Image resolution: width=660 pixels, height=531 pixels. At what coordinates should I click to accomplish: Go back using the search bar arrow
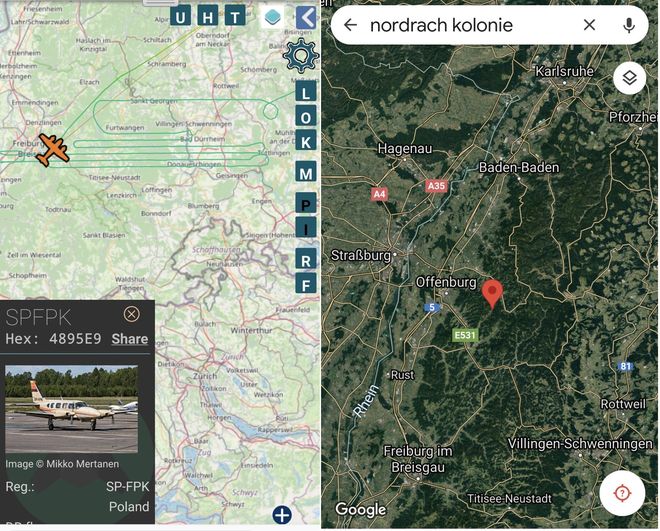pos(350,25)
